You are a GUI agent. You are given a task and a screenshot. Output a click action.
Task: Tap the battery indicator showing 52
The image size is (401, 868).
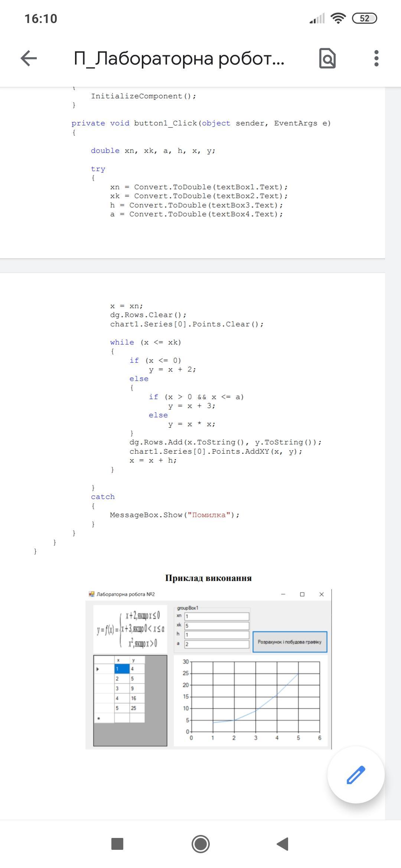coord(364,18)
